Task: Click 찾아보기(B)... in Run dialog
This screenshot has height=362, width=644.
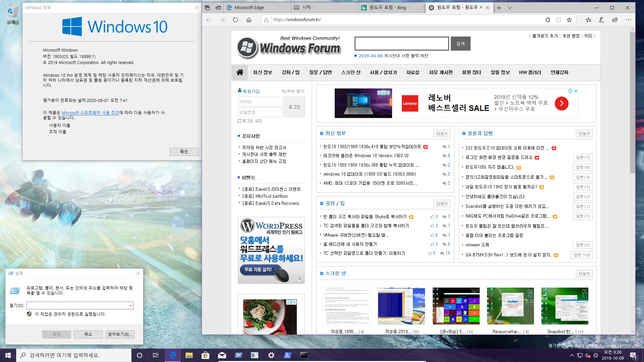Action: (x=120, y=334)
